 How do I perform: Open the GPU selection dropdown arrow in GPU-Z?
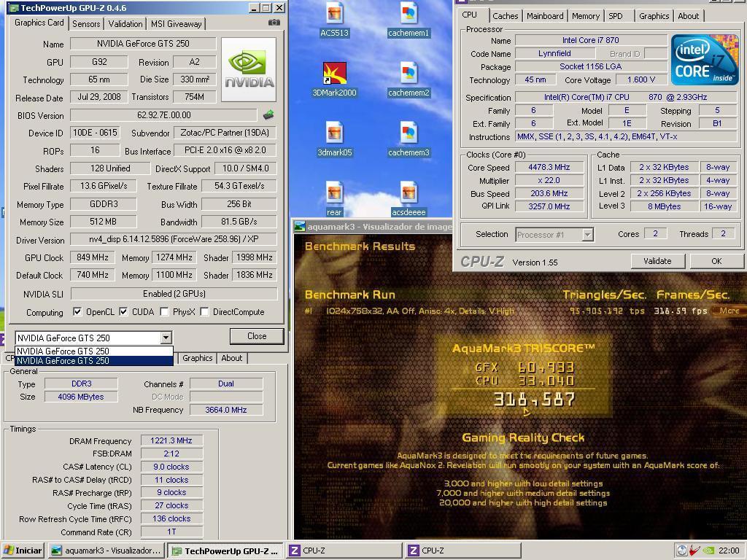click(x=166, y=338)
